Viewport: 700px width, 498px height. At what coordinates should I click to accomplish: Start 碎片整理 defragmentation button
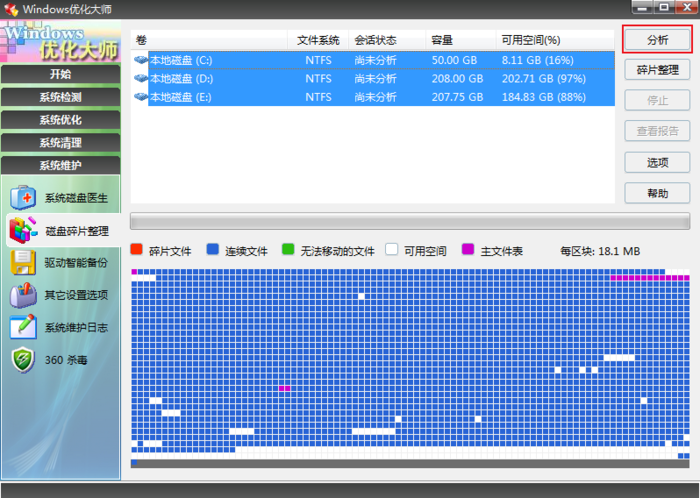pos(657,71)
